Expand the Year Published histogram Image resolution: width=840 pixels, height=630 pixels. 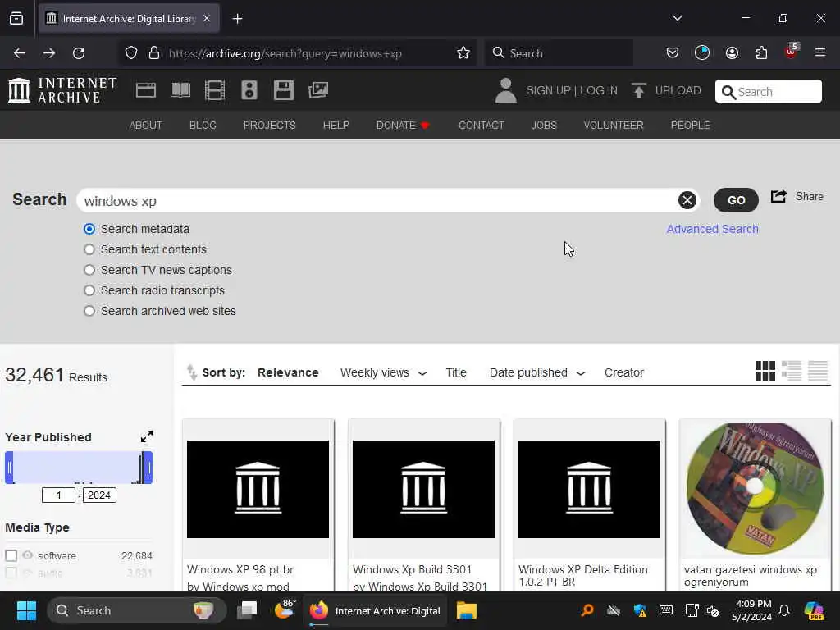pos(146,436)
